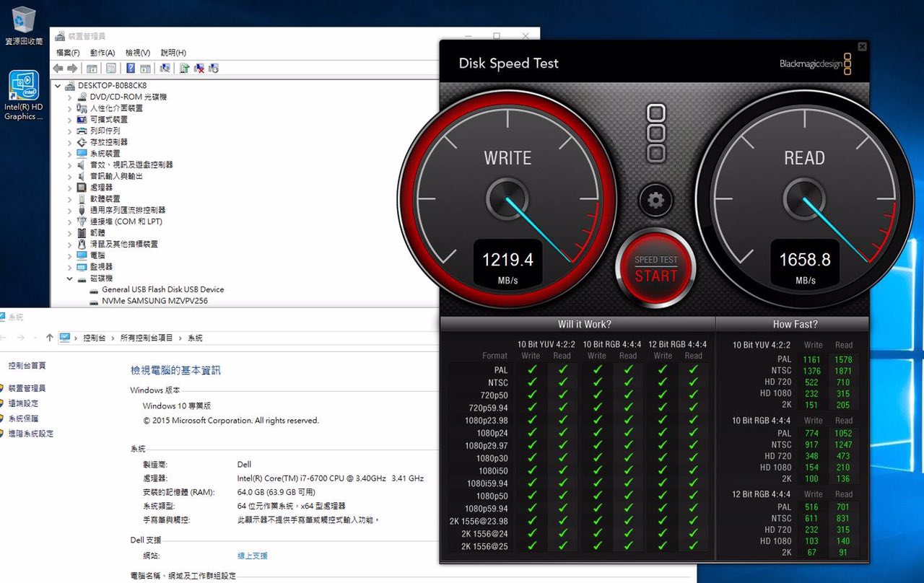Click the READ speed gauge dial
Viewport: 924px width, 583px height.
coord(804,198)
